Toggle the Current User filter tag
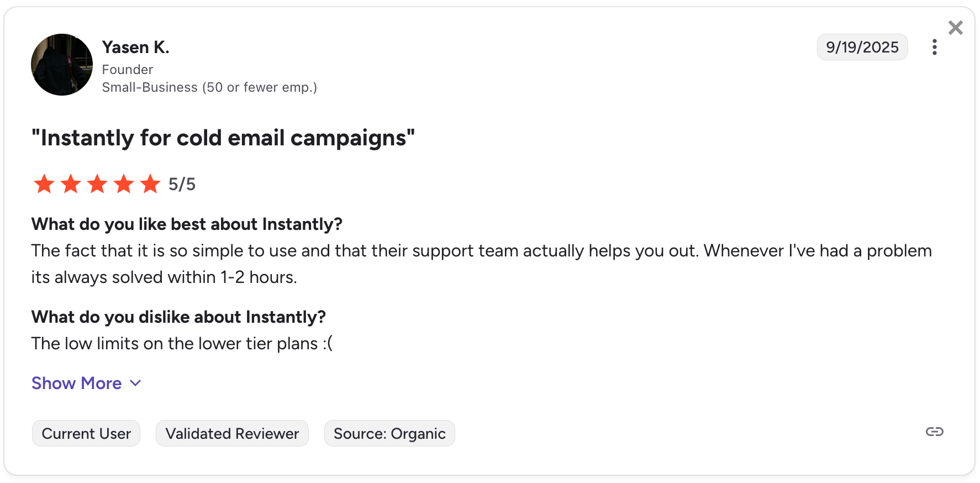 (x=86, y=433)
